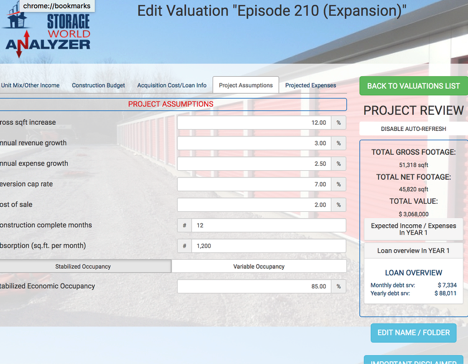Click percent symbol beside Cost of sale
This screenshot has height=364, width=468.
[x=339, y=205]
